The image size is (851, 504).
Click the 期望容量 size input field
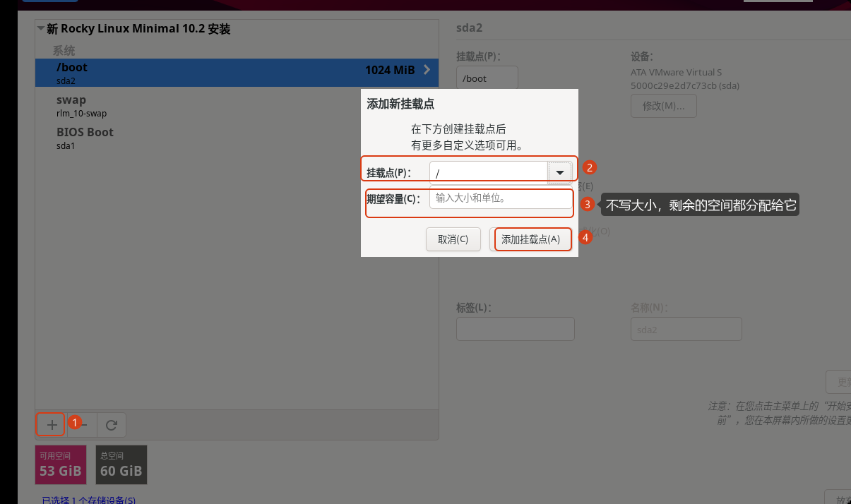(x=501, y=198)
